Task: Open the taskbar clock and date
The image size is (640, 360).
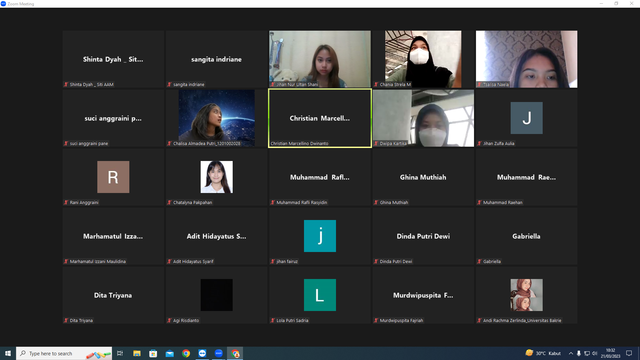Action: point(610,353)
